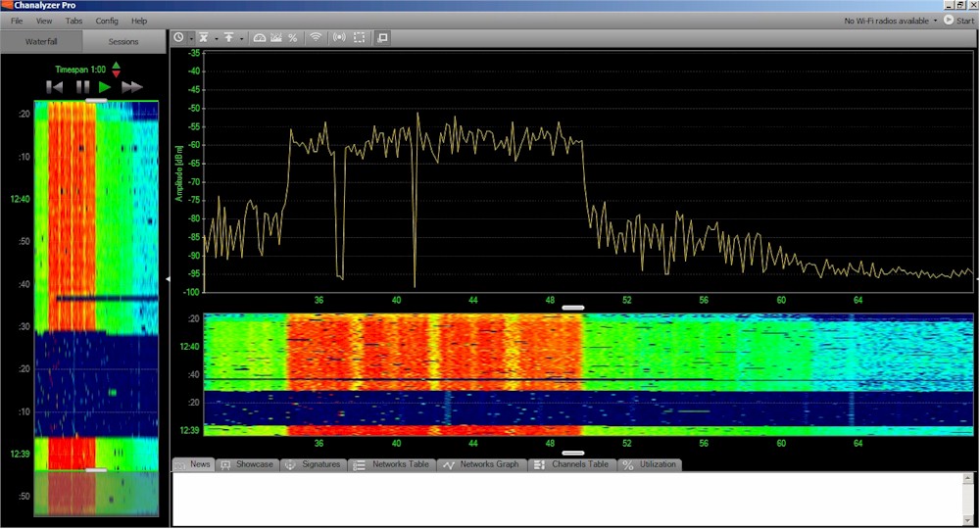Expand the dropdown beside max hold icon

tap(241, 39)
